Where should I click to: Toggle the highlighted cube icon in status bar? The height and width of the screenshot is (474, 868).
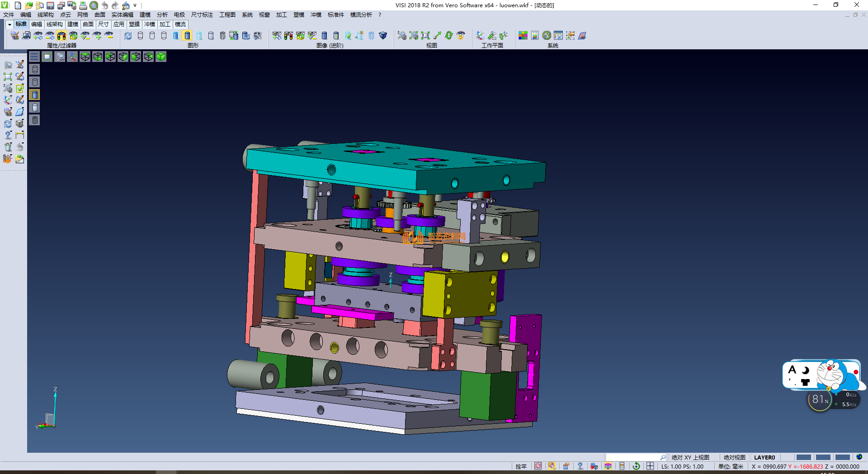pos(608,466)
